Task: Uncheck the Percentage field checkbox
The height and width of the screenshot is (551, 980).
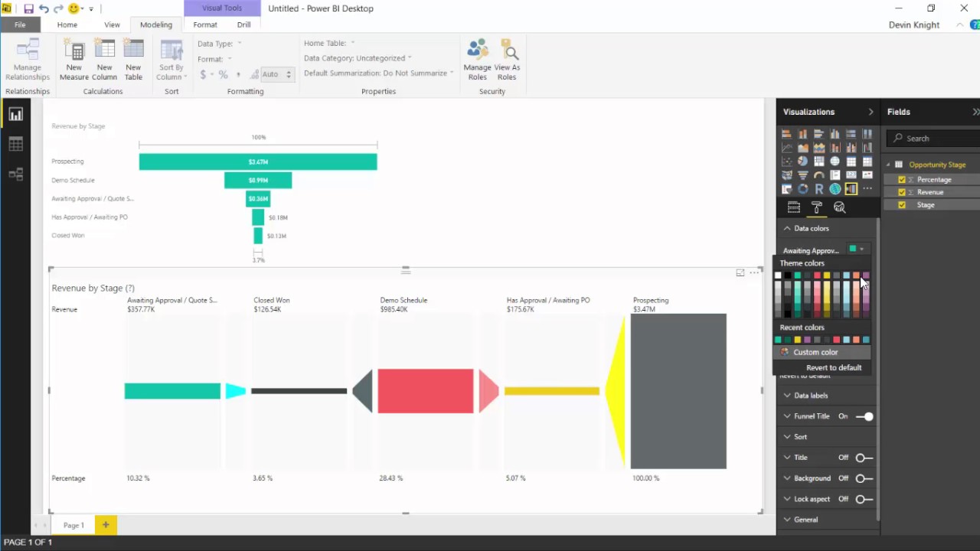Action: [x=902, y=180]
